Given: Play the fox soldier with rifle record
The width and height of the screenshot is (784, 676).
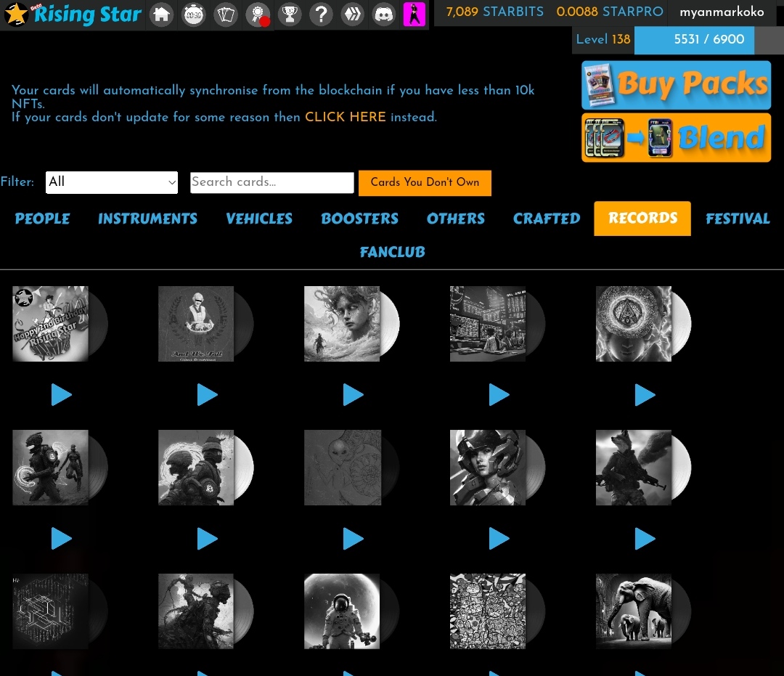Looking at the screenshot, I should coord(645,539).
